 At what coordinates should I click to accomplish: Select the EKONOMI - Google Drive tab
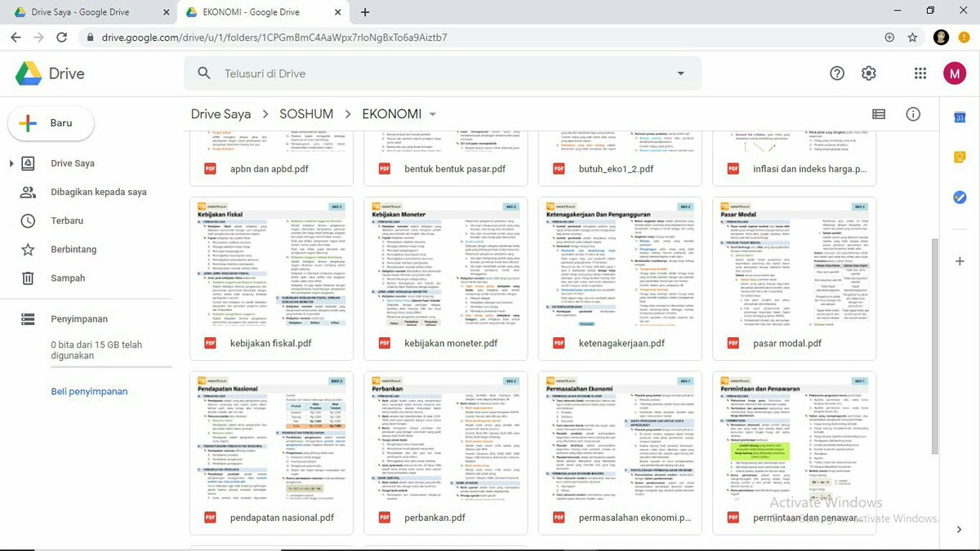[263, 12]
